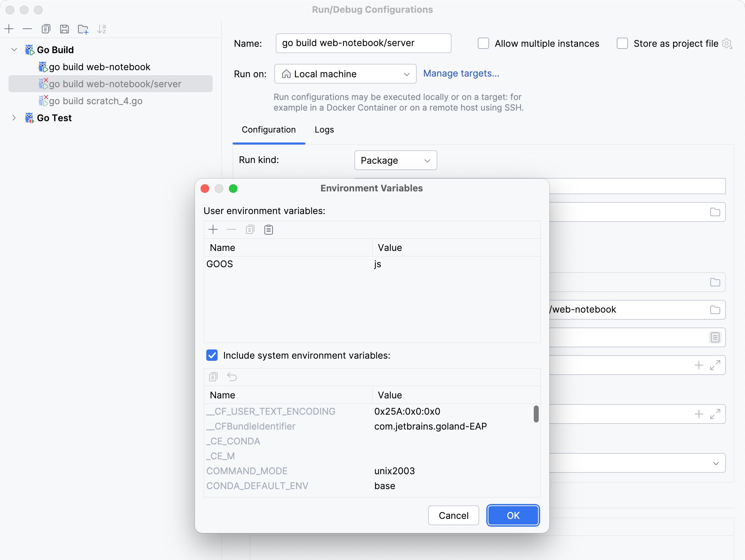The width and height of the screenshot is (745, 560).
Task: Open the Local machine dropdown
Action: click(345, 74)
